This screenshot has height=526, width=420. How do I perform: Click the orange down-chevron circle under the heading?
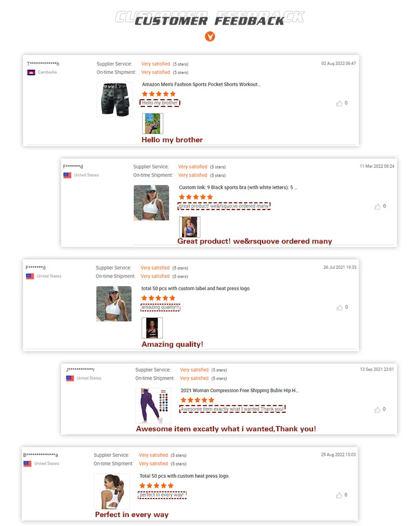[x=210, y=36]
